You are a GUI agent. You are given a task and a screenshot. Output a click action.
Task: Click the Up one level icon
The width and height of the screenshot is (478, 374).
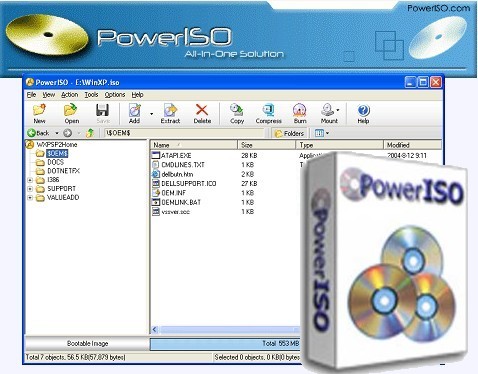pyautogui.click(x=90, y=133)
